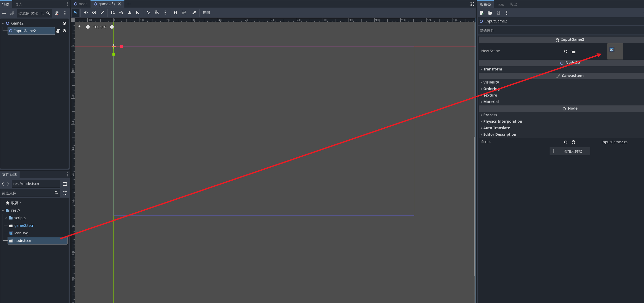Attach script button in Scene panel toolbar

[57, 13]
